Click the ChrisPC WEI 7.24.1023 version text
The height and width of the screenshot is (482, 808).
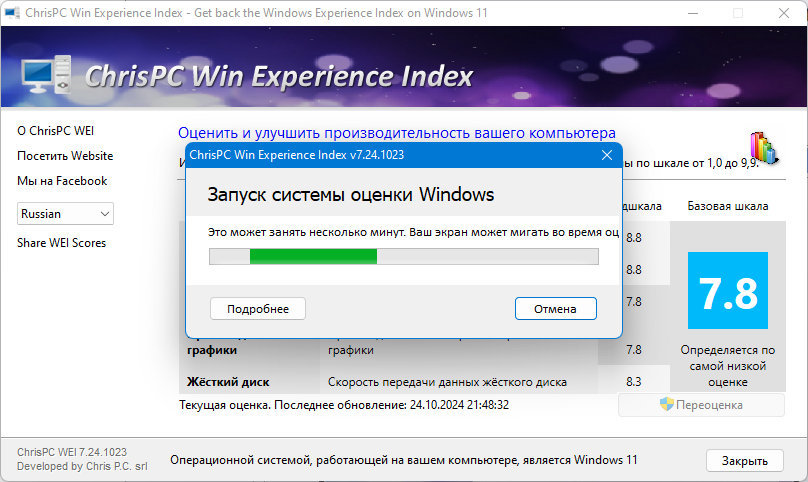click(72, 452)
